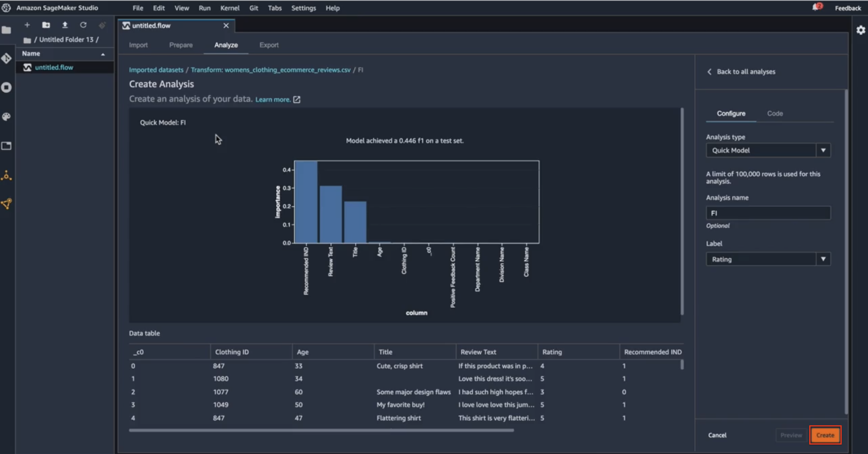The width and height of the screenshot is (868, 454).
Task: Open the Learn more external link icon
Action: point(297,100)
